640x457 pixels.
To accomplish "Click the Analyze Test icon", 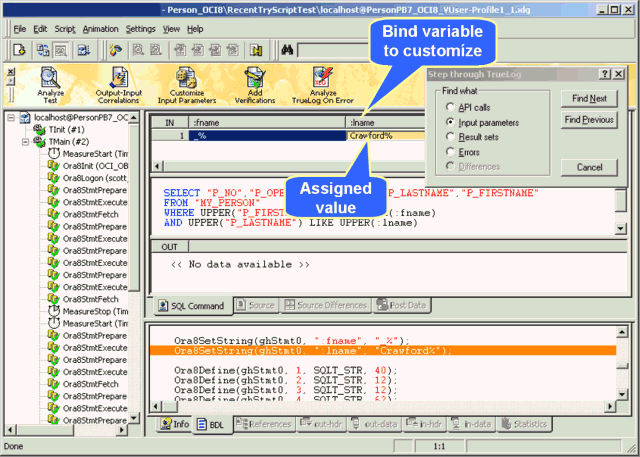I will [x=50, y=79].
